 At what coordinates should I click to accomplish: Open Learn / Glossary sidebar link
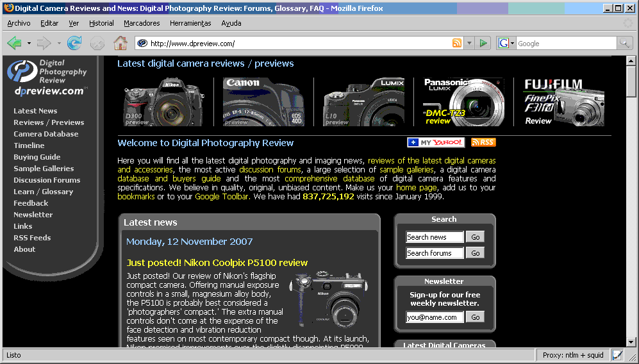coord(43,192)
